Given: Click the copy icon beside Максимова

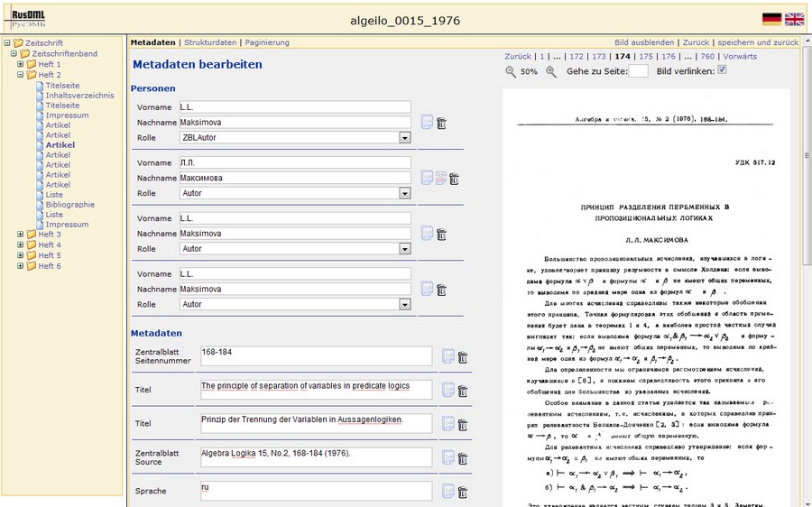Looking at the screenshot, I should coord(427,178).
